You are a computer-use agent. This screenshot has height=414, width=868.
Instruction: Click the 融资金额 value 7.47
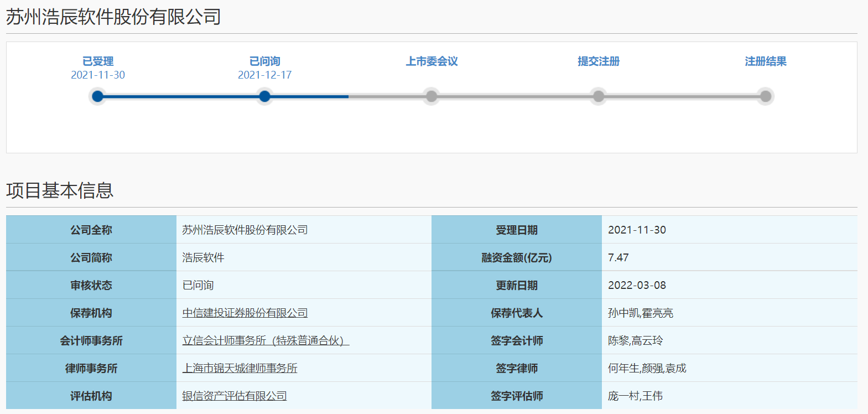point(618,257)
